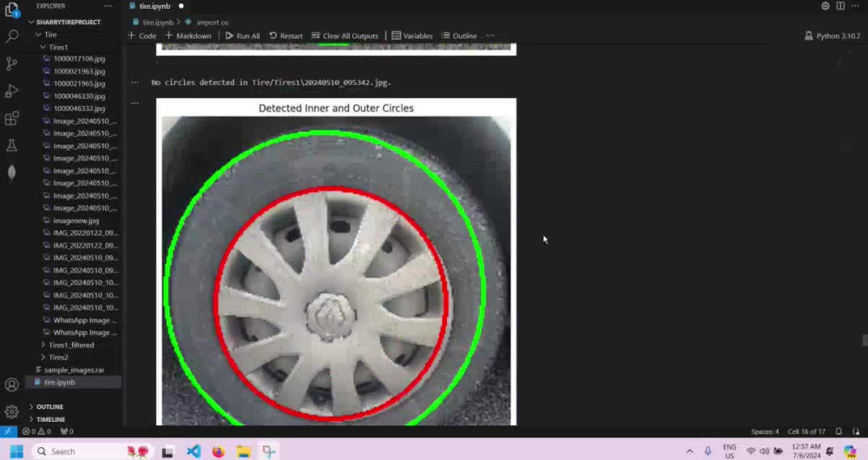Open file 1000046332.jpg
The image size is (868, 460).
click(79, 108)
